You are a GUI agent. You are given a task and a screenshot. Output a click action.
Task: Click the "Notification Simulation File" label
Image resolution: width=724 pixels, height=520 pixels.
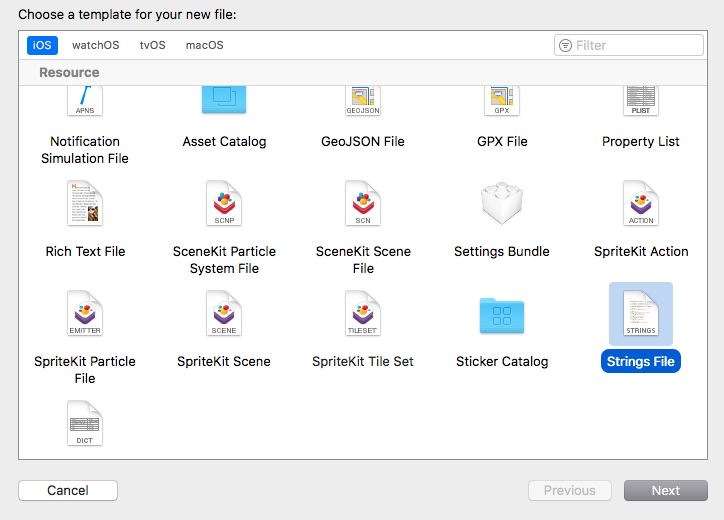tap(85, 150)
